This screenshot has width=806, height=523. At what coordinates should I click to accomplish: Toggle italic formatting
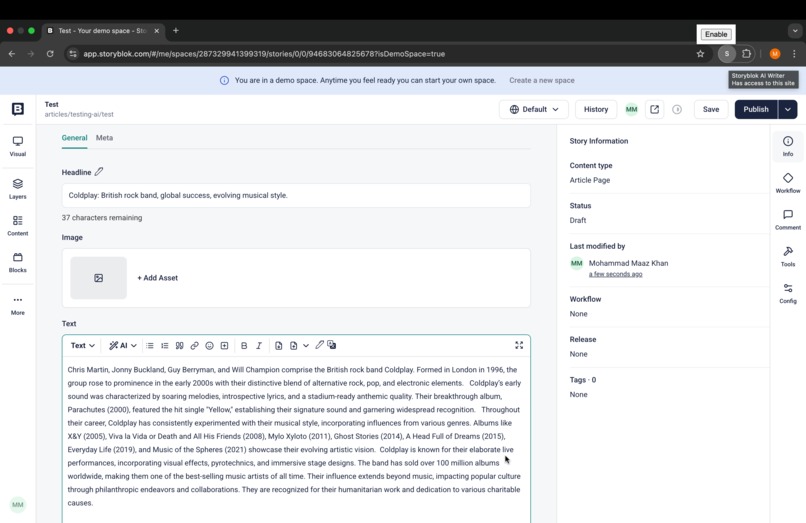click(259, 346)
